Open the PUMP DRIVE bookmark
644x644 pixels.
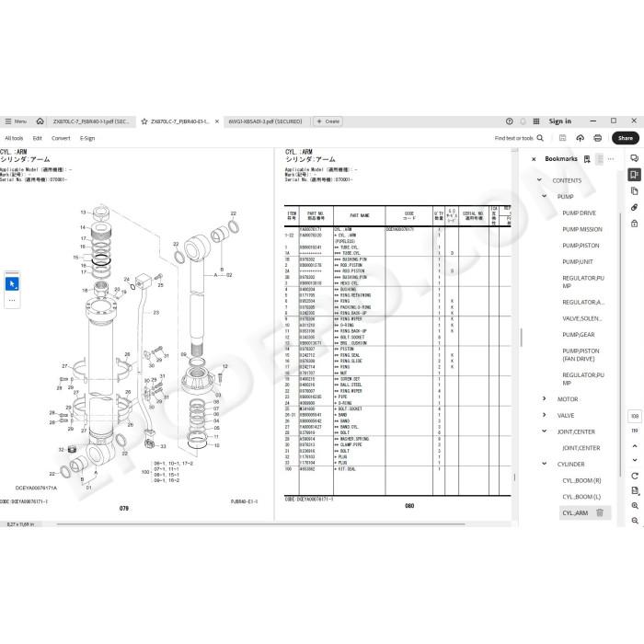tap(579, 213)
